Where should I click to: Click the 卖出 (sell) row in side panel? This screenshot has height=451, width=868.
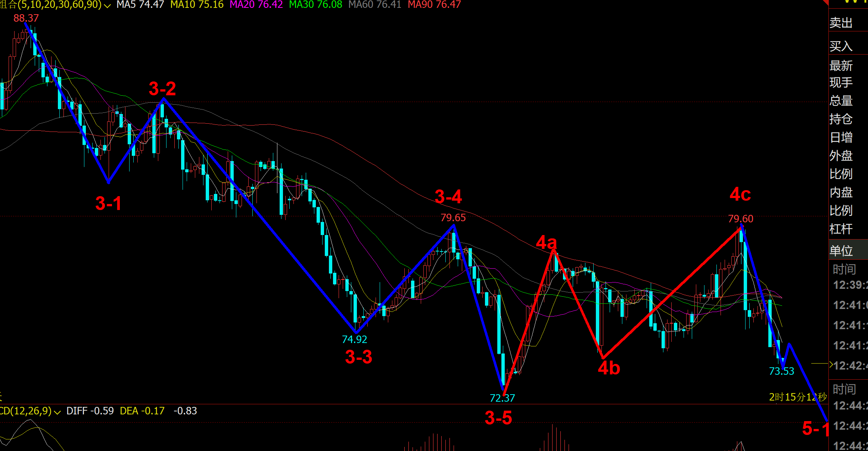841,23
